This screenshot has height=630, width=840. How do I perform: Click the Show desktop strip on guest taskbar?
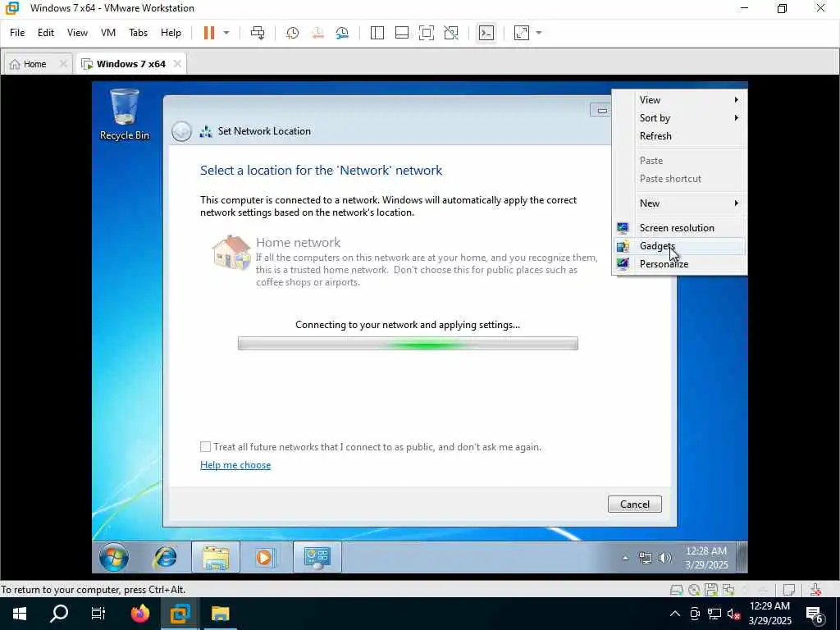point(742,557)
